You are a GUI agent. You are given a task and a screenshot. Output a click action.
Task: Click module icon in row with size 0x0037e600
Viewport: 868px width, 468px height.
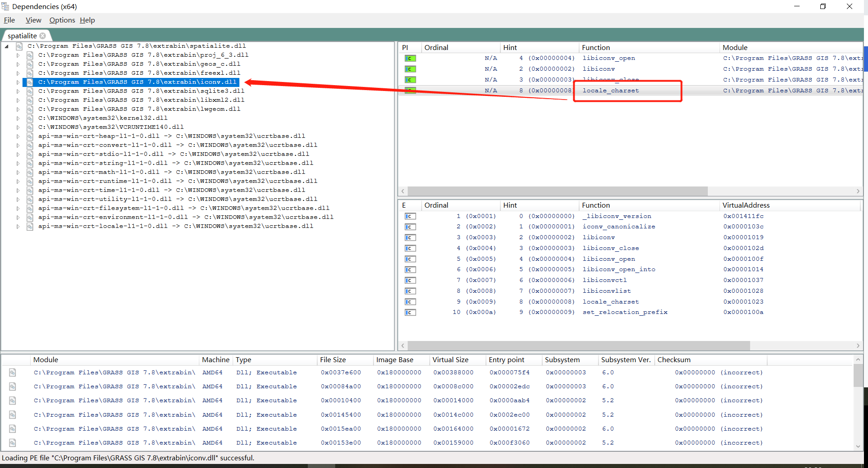(x=13, y=373)
